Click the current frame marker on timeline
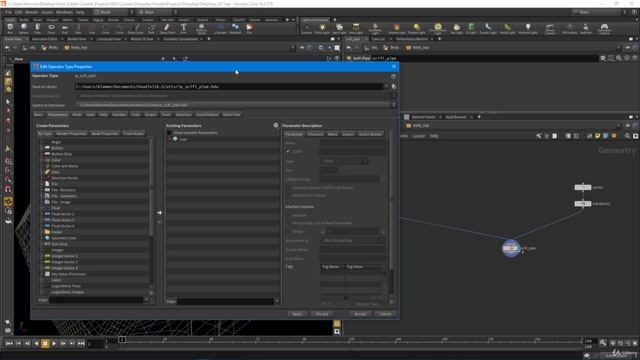 (122, 340)
